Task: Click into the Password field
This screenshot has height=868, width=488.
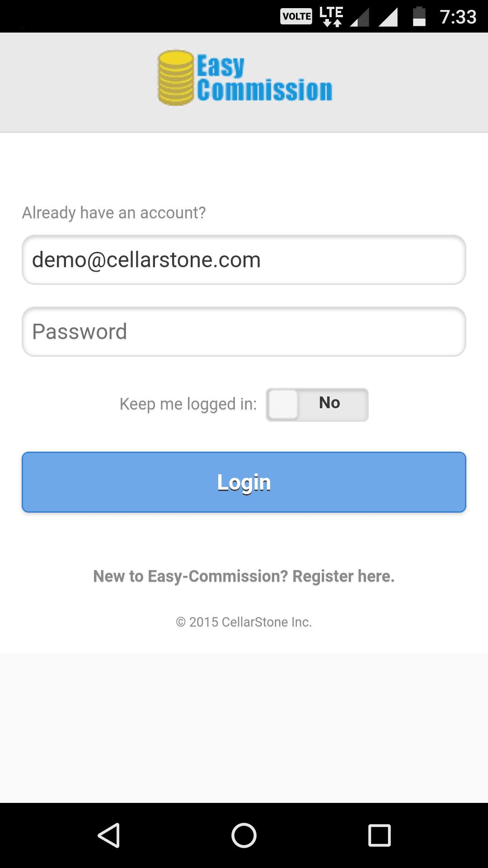Action: pos(244,332)
